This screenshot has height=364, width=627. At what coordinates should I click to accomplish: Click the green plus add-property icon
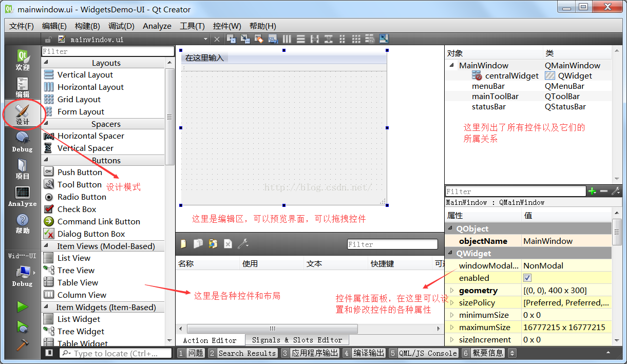pyautogui.click(x=592, y=191)
